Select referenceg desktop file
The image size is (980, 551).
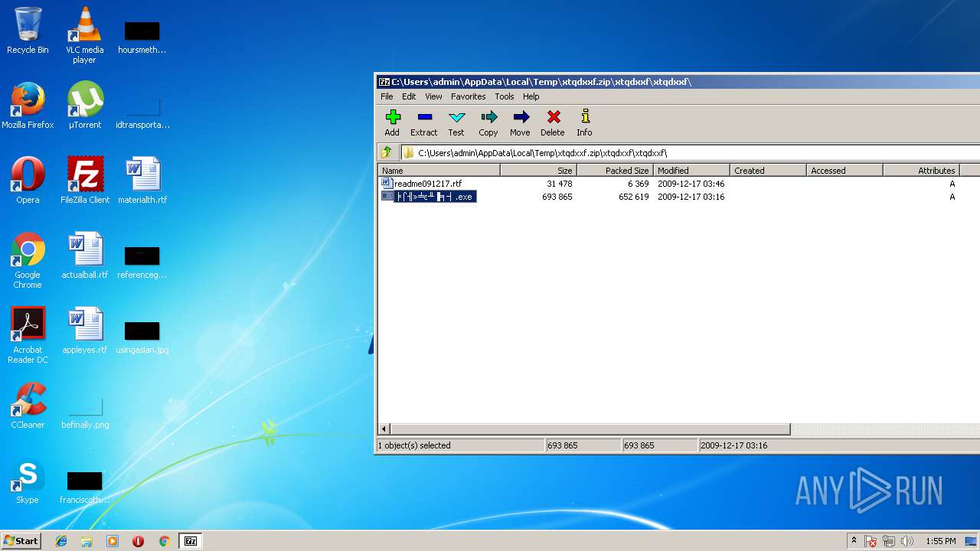142,262
